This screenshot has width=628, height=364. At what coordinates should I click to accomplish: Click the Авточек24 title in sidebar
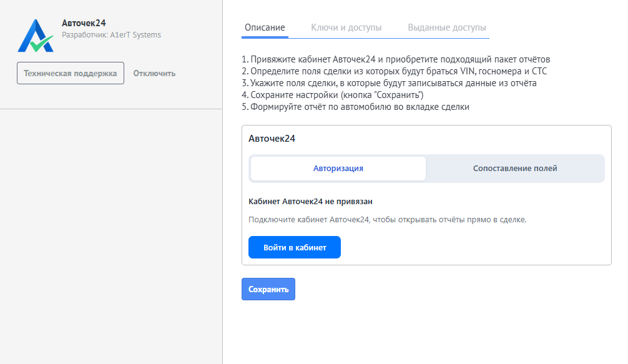pos(84,23)
